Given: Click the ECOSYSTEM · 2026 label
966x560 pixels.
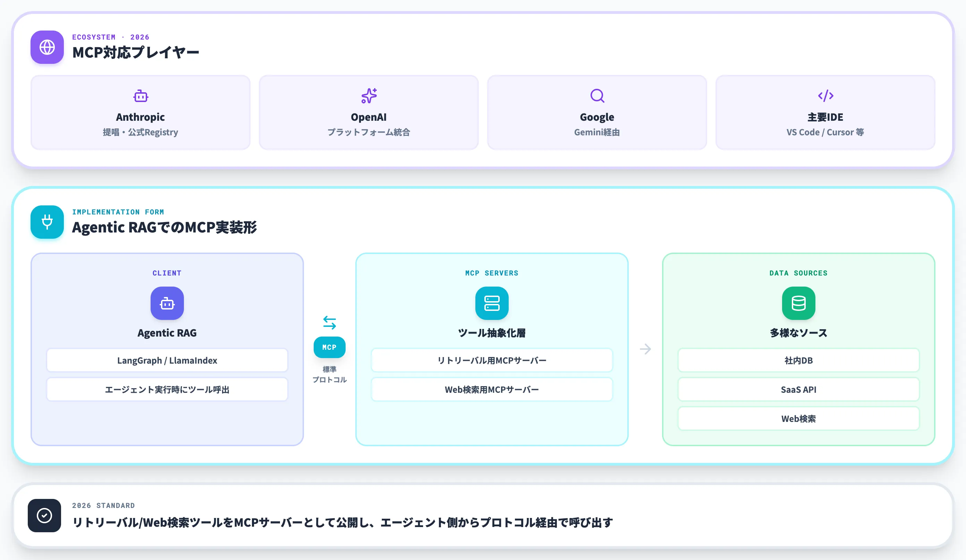Looking at the screenshot, I should coord(111,37).
